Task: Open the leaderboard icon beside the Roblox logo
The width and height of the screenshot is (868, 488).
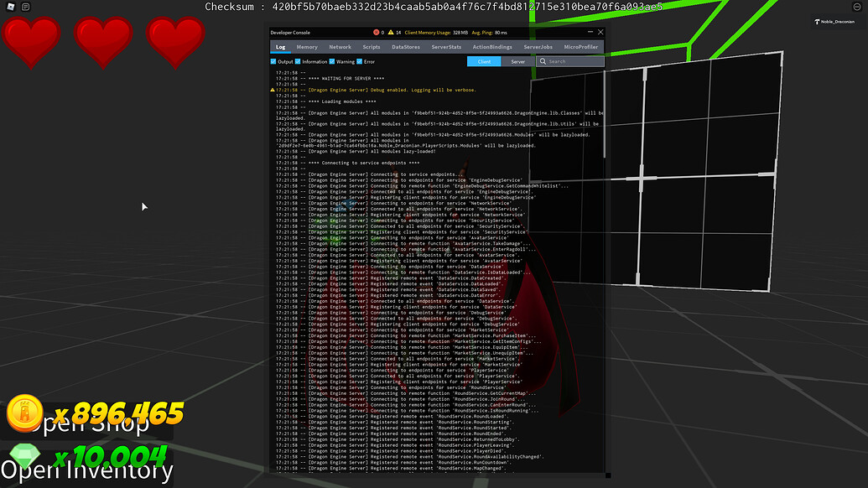Action: 24,8
